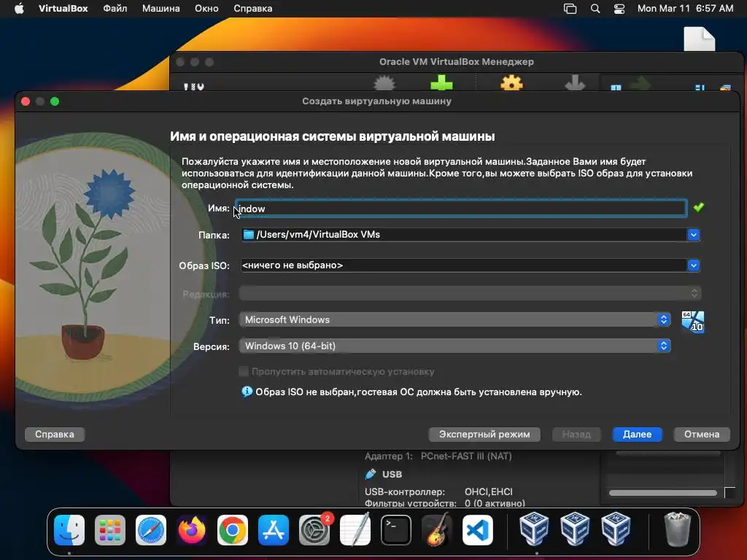
Task: Click the window-stack icon in the menu bar
Action: [570, 9]
